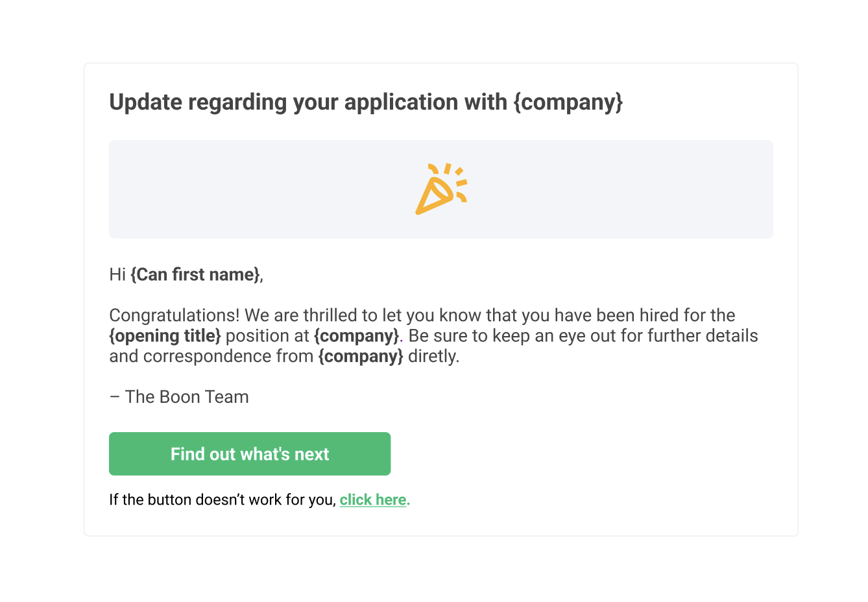
Task: Open the "click here" fallback link
Action: 373,500
